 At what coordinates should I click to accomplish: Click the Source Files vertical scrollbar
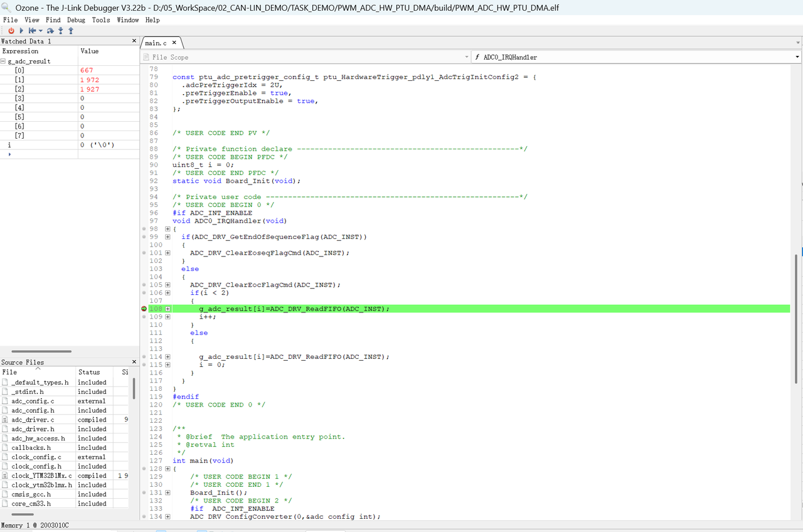[134, 388]
